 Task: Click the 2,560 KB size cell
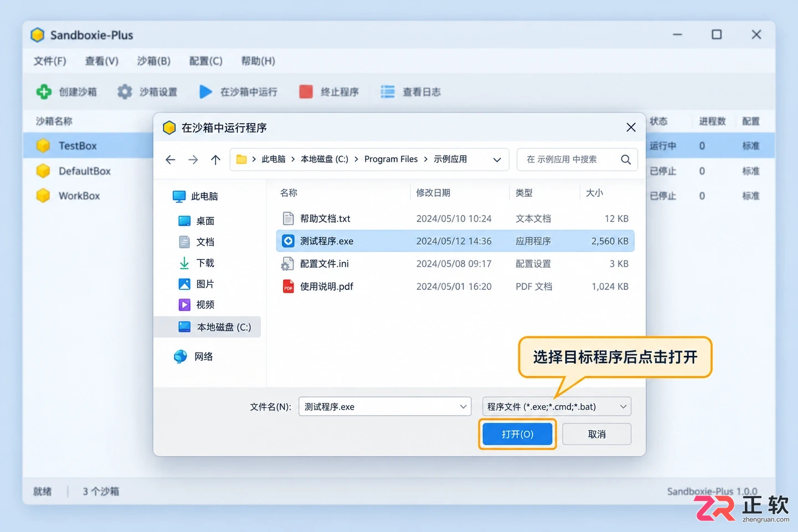pos(610,241)
